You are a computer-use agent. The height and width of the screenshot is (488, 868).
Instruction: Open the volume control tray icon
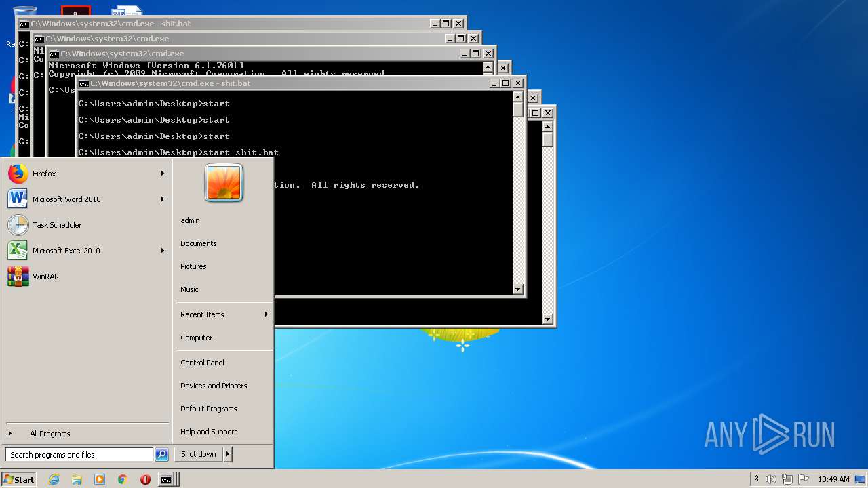click(x=771, y=479)
